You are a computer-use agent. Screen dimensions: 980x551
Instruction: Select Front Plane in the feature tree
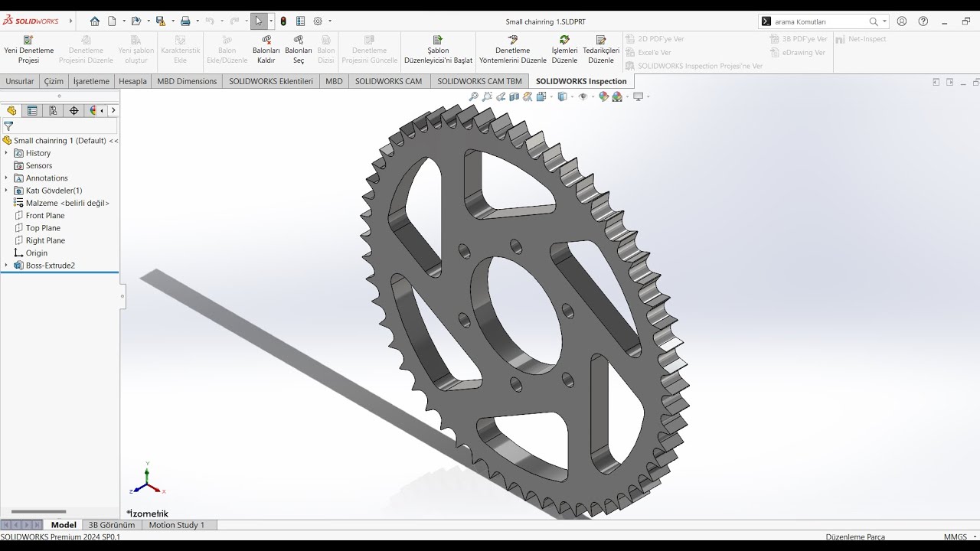[x=45, y=216]
